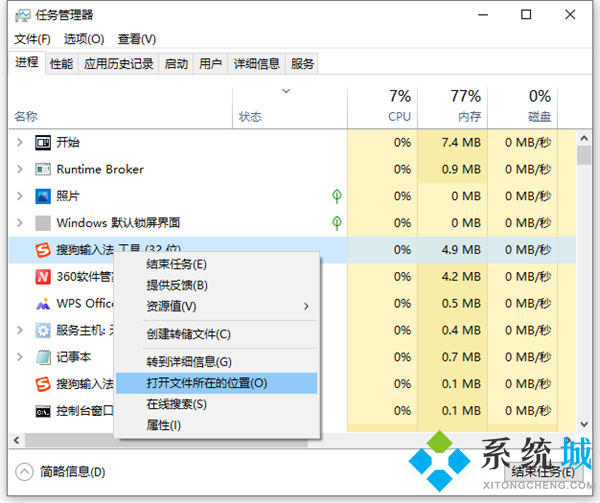Click the 0.4 MB memory cell
Screen dimensions: 600x503
coord(452,330)
